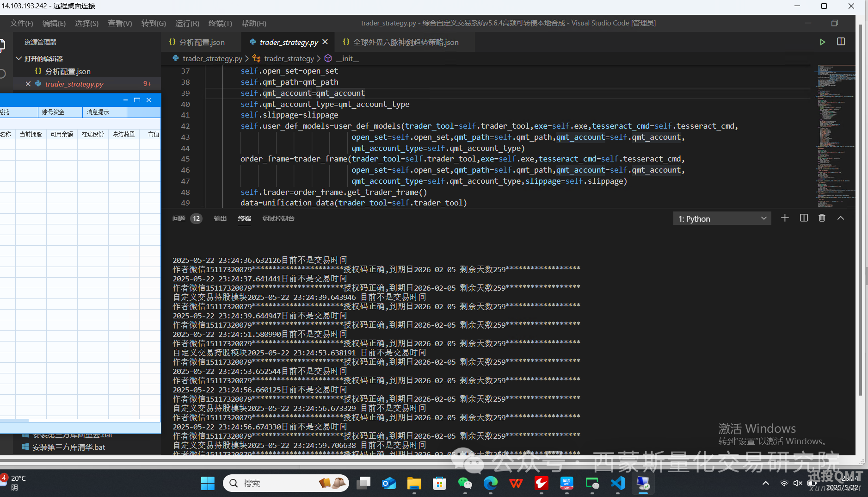Switch to the 调试控制台 panel tab
The height and width of the screenshot is (497, 868).
click(x=278, y=218)
